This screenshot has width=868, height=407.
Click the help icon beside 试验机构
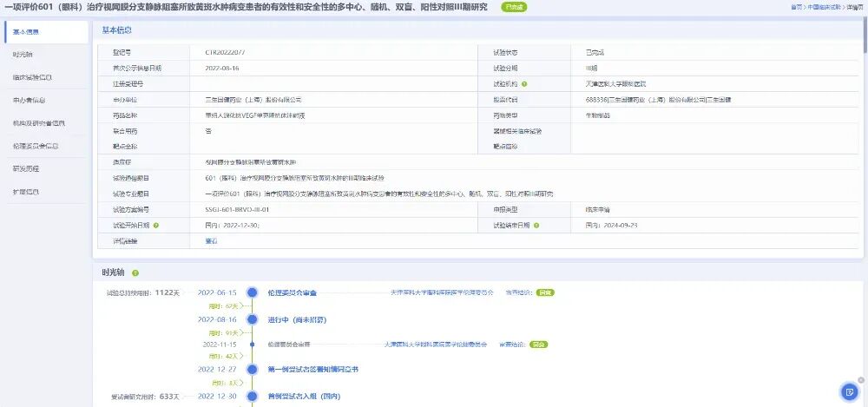click(x=524, y=84)
